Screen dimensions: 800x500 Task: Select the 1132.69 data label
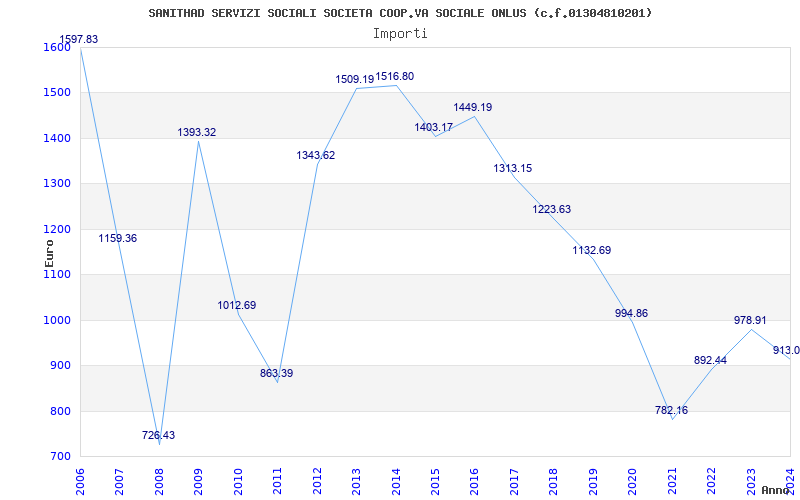[592, 250]
